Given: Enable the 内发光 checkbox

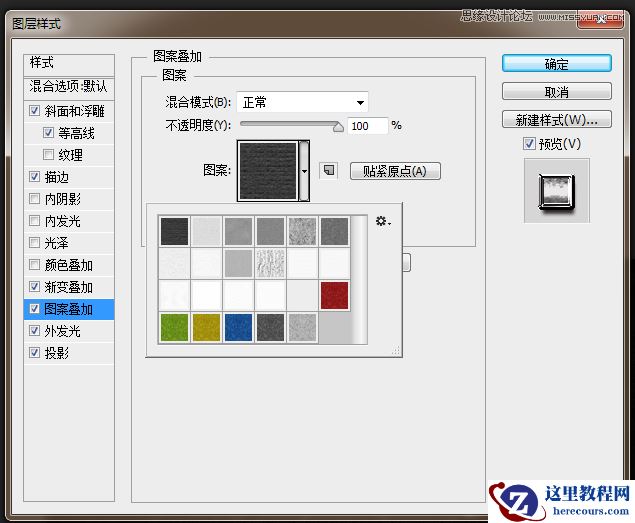Looking at the screenshot, I should tap(34, 220).
